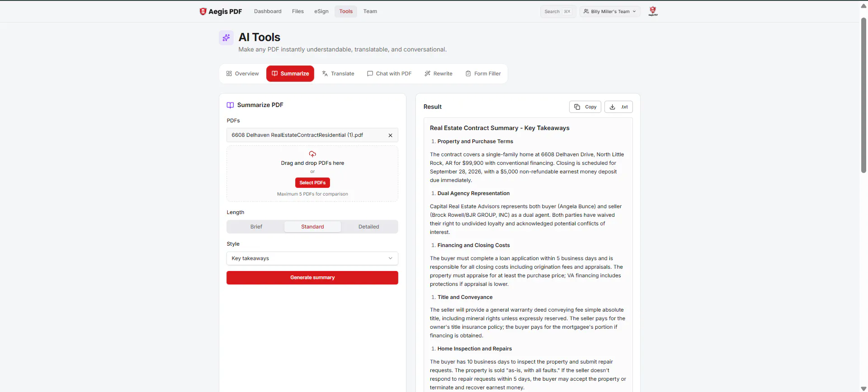Click the Search field in header
868x392 pixels.
(558, 11)
